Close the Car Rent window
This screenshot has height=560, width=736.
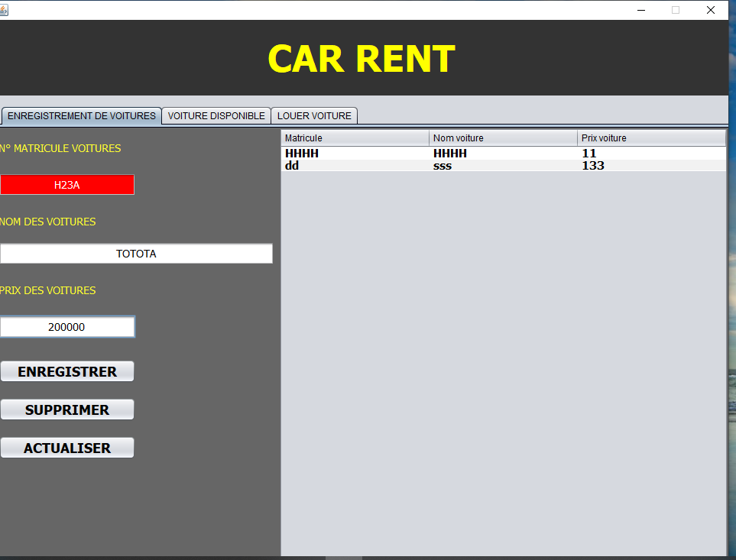point(710,10)
